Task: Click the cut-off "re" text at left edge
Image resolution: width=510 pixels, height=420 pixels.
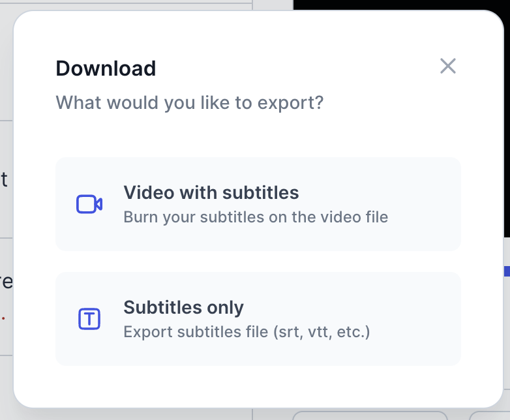Action: pyautogui.click(x=6, y=282)
